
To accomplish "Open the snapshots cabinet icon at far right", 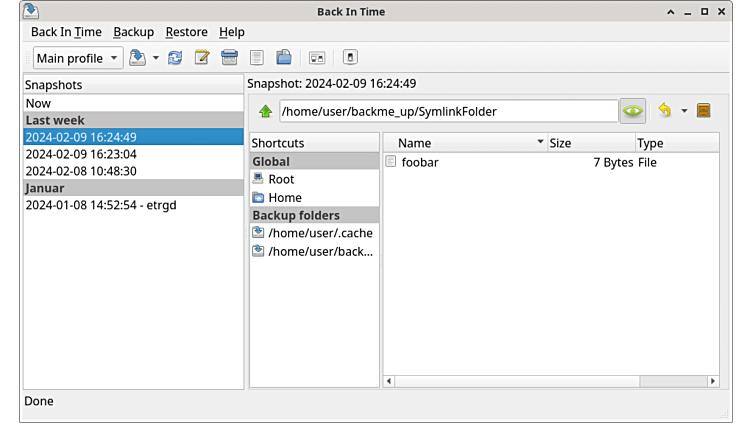I will tap(703, 111).
